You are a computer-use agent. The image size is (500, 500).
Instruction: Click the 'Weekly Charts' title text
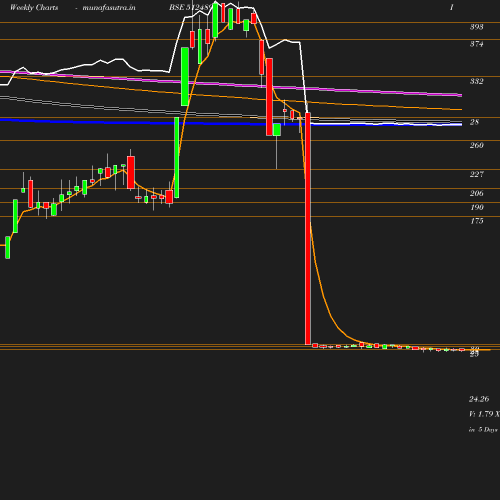point(34,8)
